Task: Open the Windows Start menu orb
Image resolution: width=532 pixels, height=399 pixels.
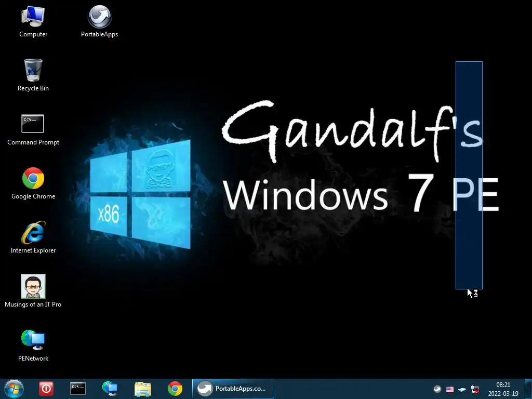Action: click(x=14, y=389)
